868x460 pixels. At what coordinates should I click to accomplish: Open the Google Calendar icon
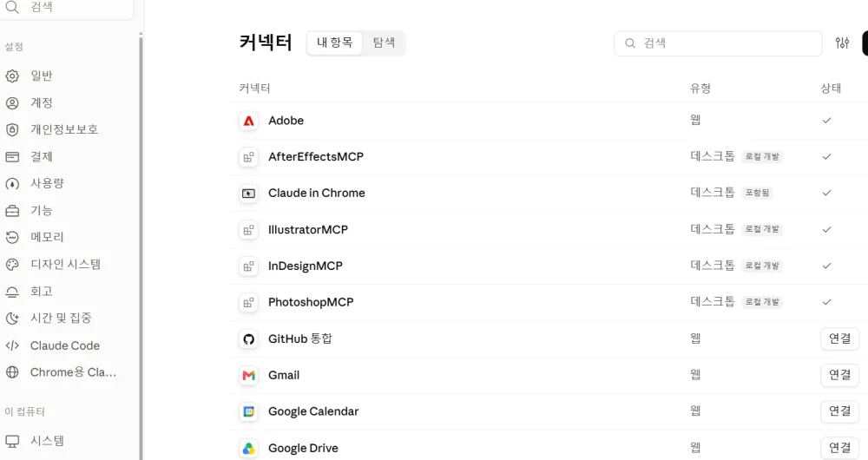pos(248,412)
